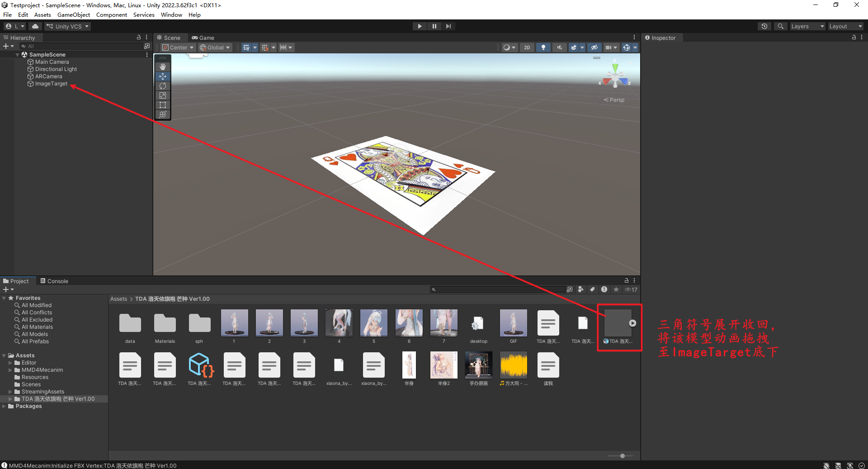Switch to the Console tab

coord(54,281)
